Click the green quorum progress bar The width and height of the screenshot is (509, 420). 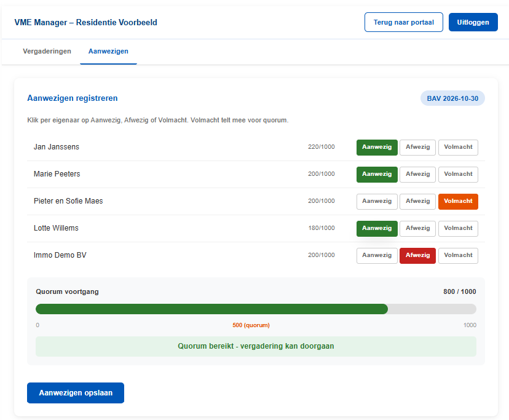[211, 309]
